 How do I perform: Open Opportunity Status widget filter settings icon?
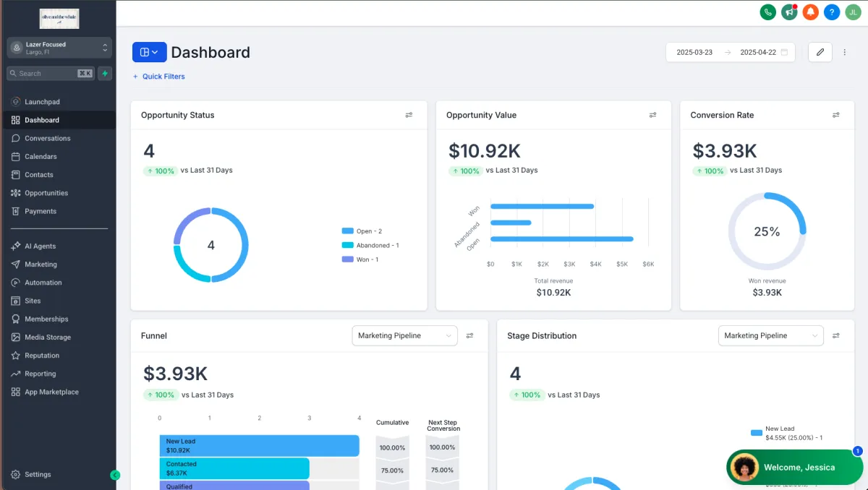[409, 115]
